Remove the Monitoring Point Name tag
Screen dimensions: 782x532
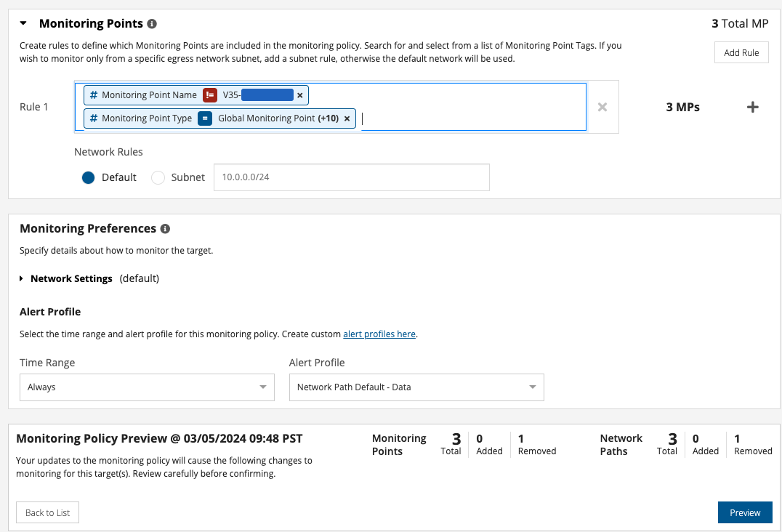coord(300,95)
